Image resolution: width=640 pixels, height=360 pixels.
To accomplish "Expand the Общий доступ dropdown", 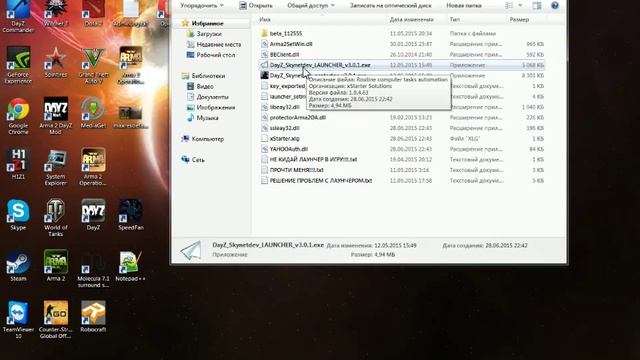I will [x=311, y=5].
